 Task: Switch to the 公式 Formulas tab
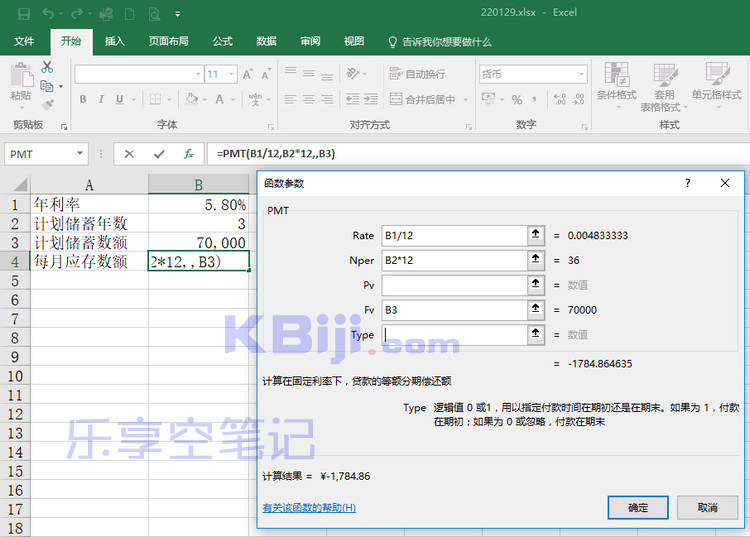coord(223,41)
